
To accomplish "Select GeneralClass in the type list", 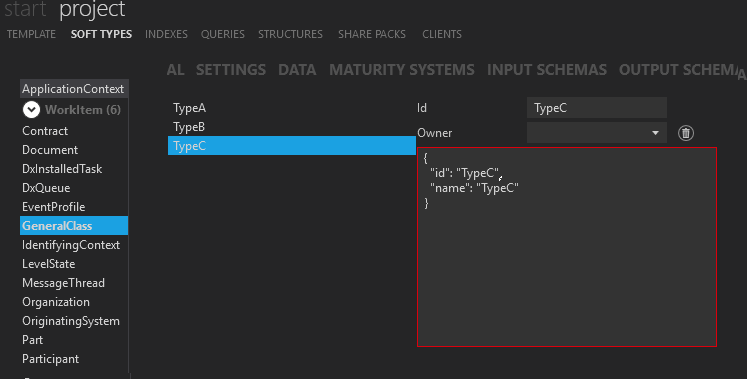I will tap(74, 226).
